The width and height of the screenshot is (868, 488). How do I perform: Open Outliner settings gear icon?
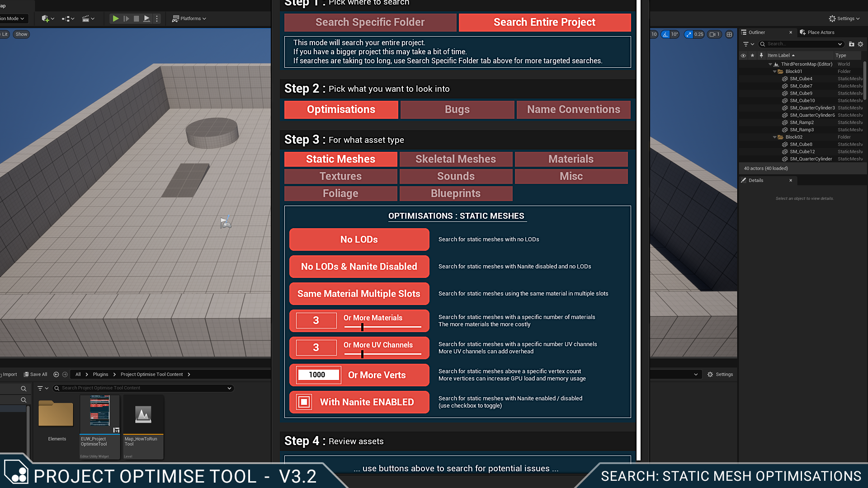861,44
